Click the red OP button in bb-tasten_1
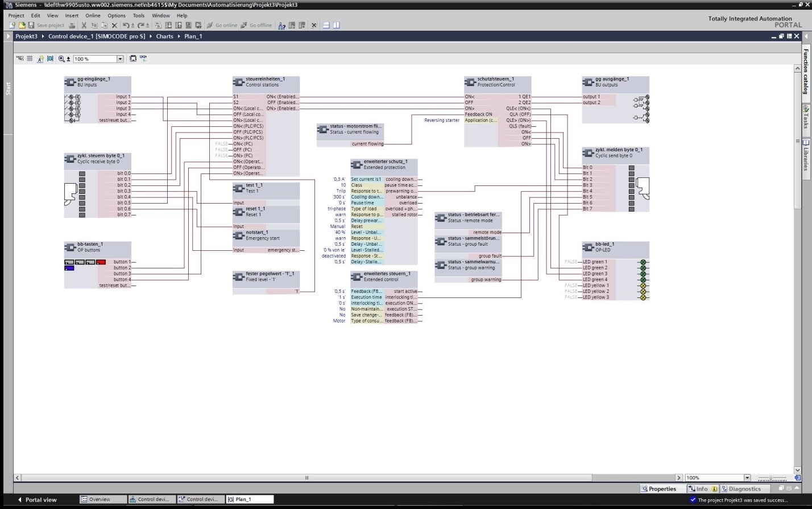This screenshot has width=812, height=509. (101, 262)
